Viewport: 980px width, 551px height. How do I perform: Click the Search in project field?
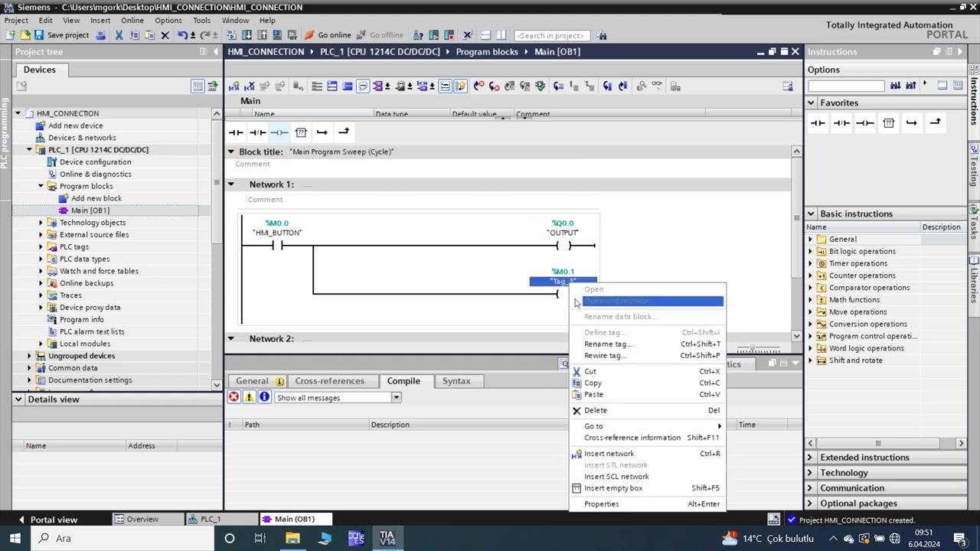[550, 35]
